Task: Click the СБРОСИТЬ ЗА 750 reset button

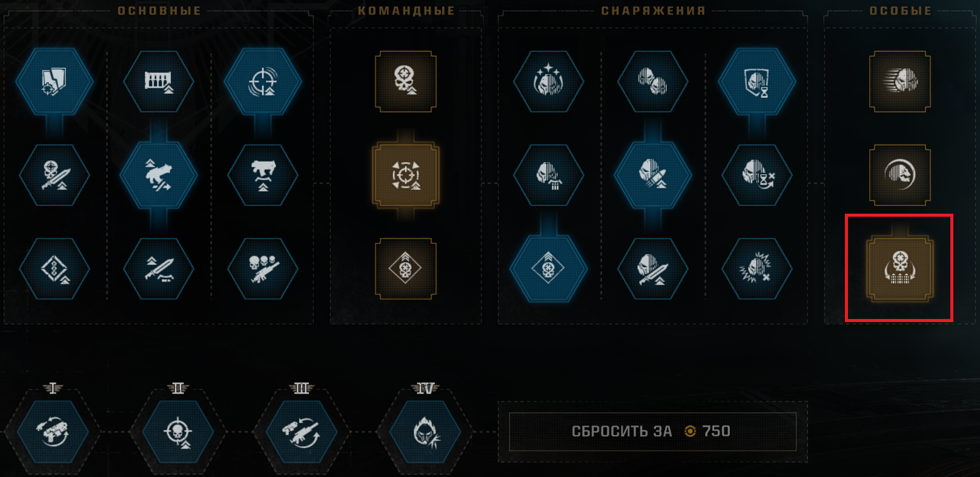Action: click(652, 431)
